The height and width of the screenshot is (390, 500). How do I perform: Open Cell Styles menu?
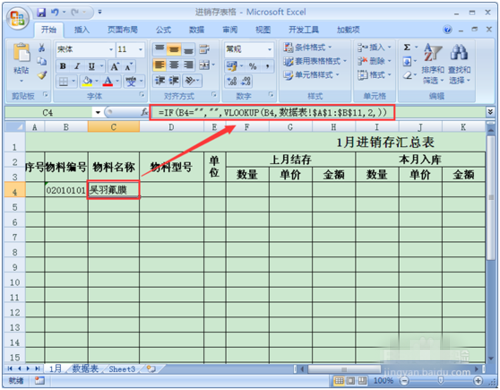click(x=311, y=75)
